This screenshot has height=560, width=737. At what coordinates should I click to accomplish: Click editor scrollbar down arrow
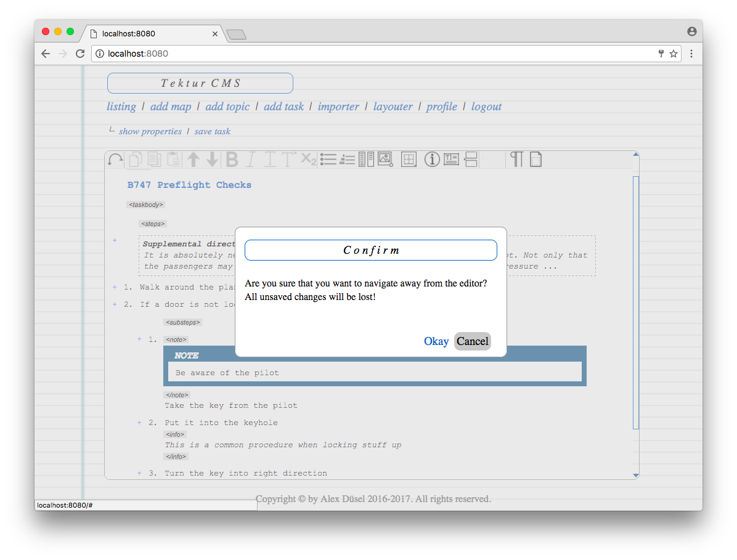tap(636, 476)
